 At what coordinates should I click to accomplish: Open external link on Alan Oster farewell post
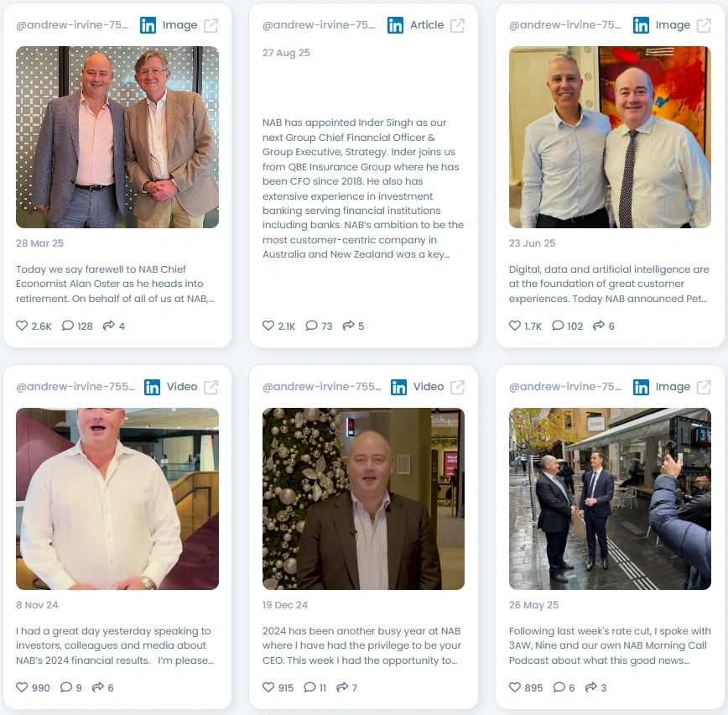tap(211, 25)
